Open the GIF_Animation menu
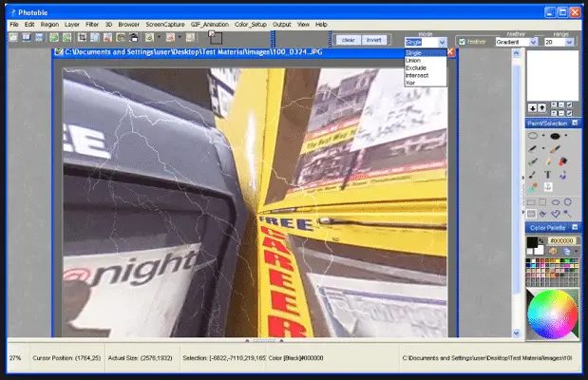 tap(210, 25)
